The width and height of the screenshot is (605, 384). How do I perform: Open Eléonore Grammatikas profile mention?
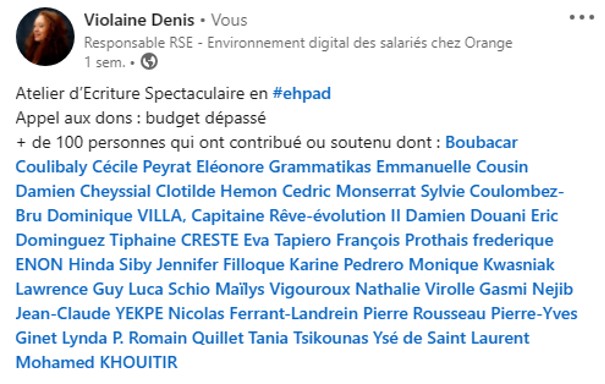click(x=284, y=167)
